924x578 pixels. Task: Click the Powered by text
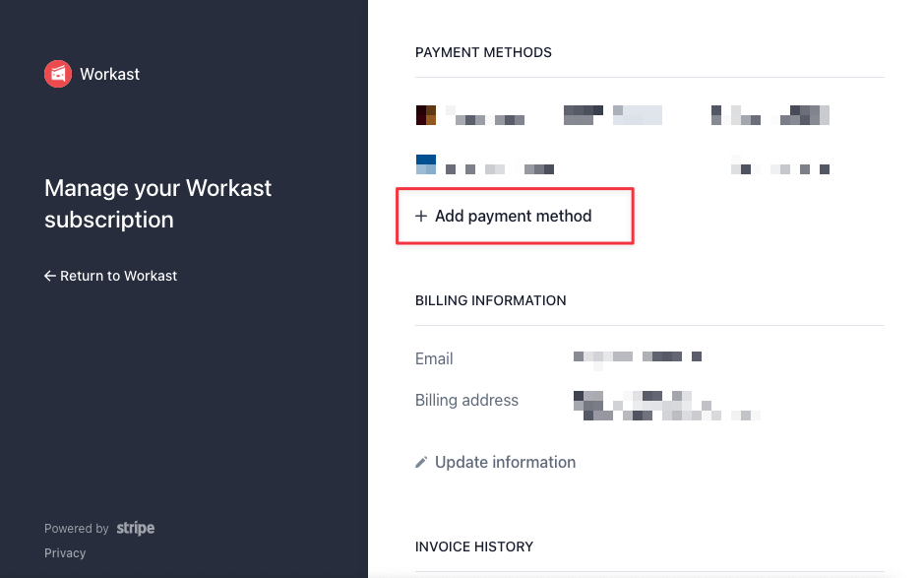77,529
